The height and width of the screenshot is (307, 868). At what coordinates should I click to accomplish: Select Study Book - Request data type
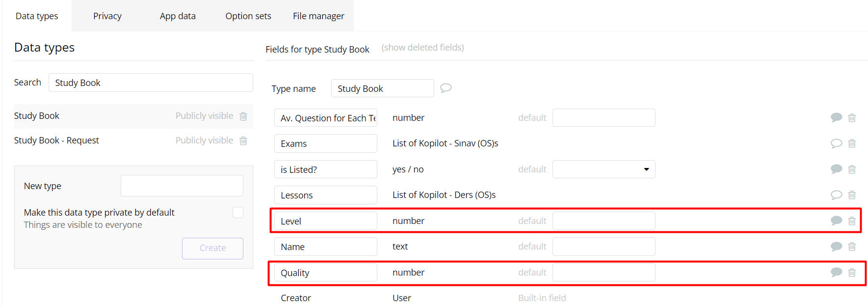(x=56, y=140)
